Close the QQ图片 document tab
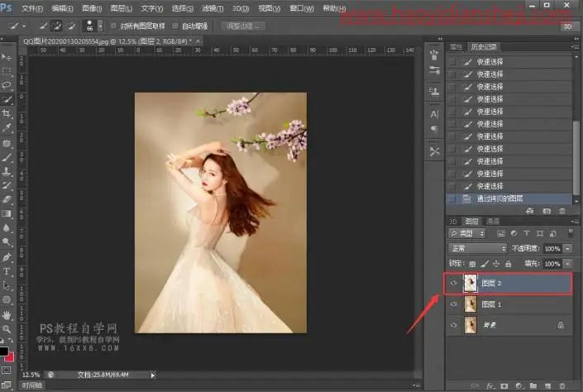 (198, 41)
